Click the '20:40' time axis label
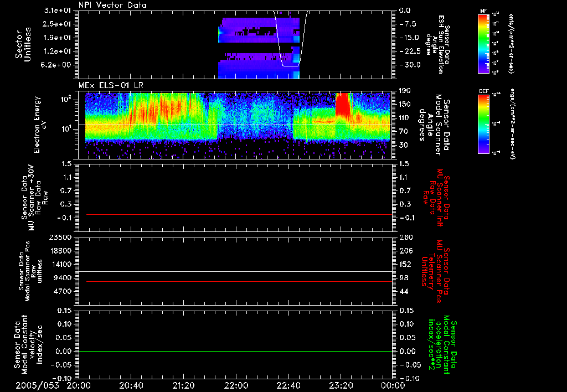The width and height of the screenshot is (567, 392). [131, 386]
